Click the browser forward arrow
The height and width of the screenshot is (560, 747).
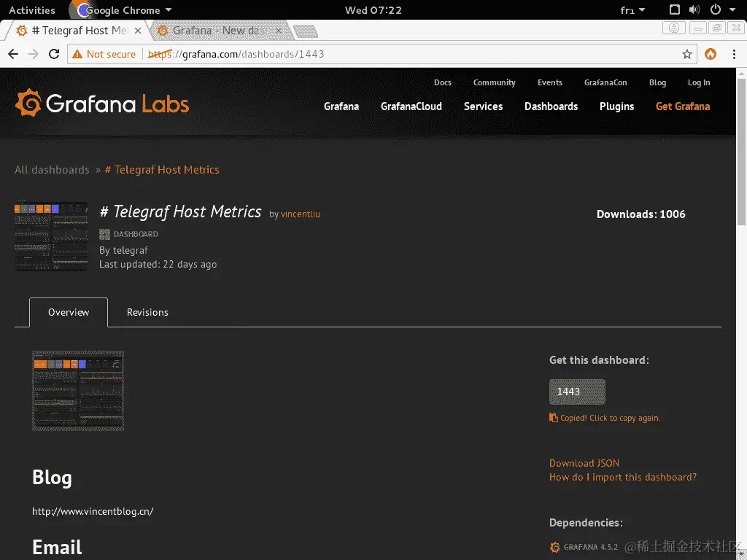pos(34,54)
